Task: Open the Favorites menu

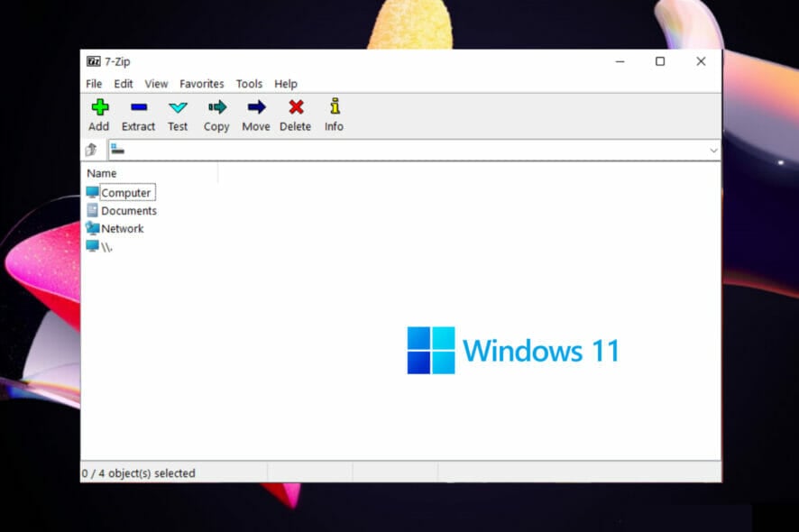Action: (x=201, y=84)
